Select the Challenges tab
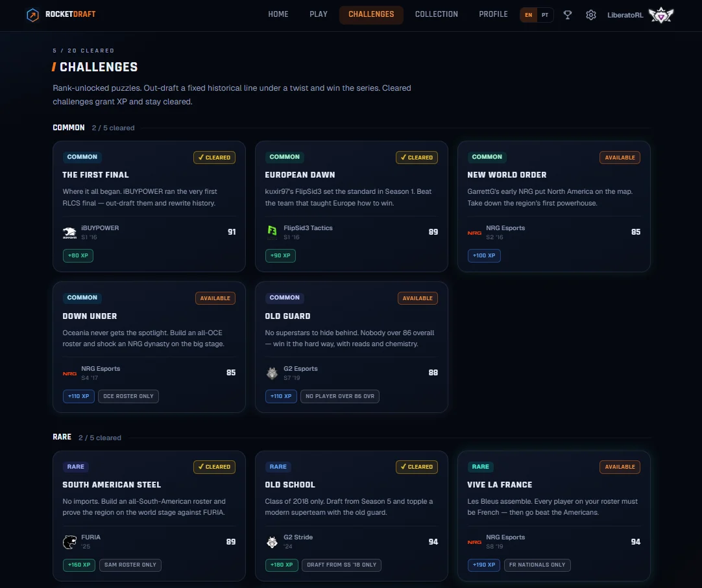702x588 pixels. point(371,14)
